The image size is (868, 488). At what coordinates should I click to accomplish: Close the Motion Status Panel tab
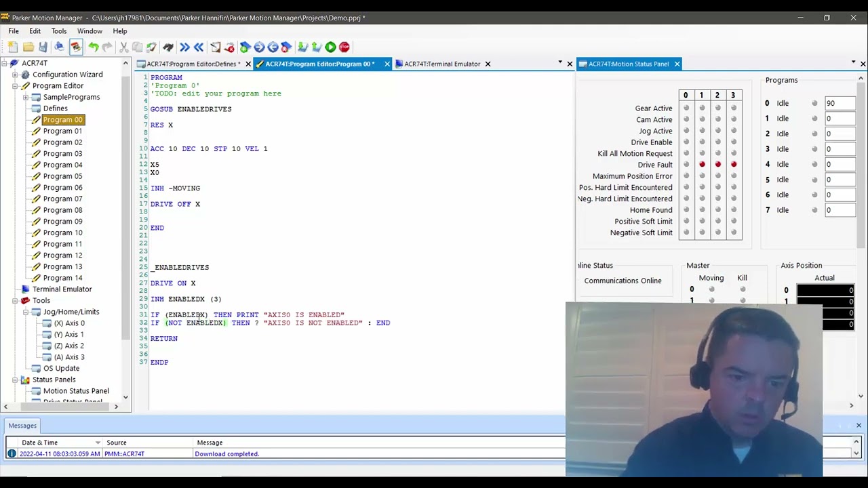(677, 64)
